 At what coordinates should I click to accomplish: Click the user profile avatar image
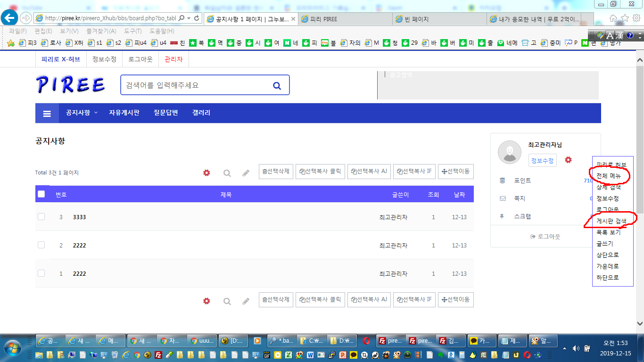click(510, 152)
